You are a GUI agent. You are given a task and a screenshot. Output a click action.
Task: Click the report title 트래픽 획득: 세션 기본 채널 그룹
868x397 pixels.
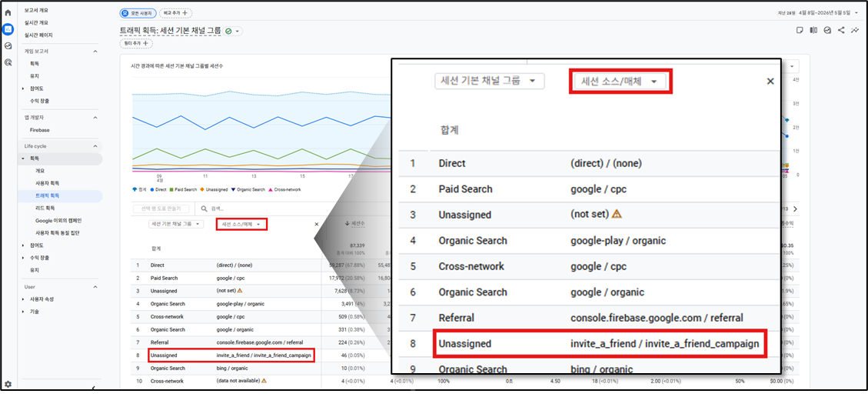(x=171, y=32)
